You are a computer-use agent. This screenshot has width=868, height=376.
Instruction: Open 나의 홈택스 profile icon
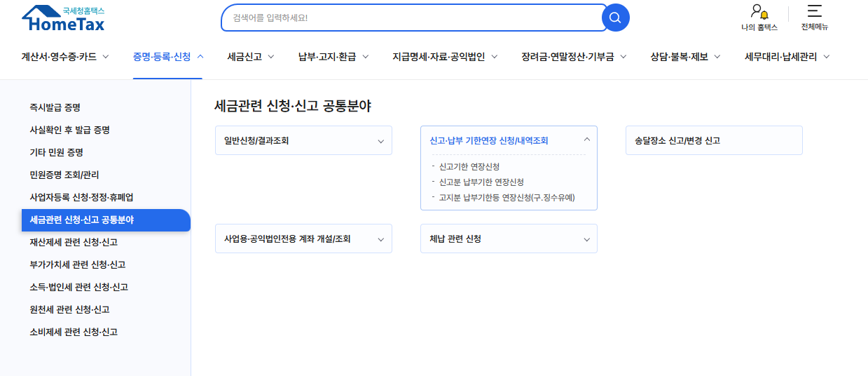pyautogui.click(x=759, y=18)
